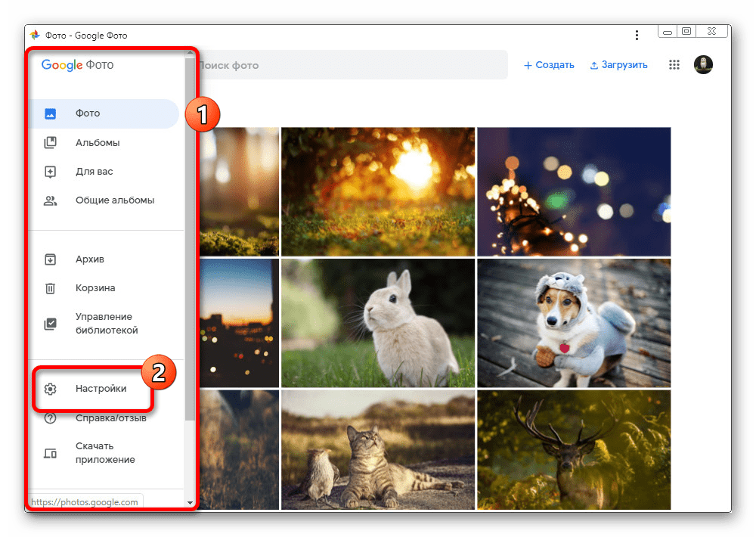Click the sidebar vertical scrollbar thumb
Viewport: 756px width, 537px height.
[x=190, y=239]
